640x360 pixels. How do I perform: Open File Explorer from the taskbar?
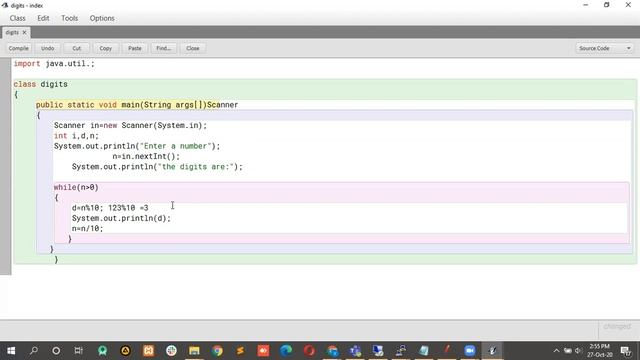pos(194,351)
